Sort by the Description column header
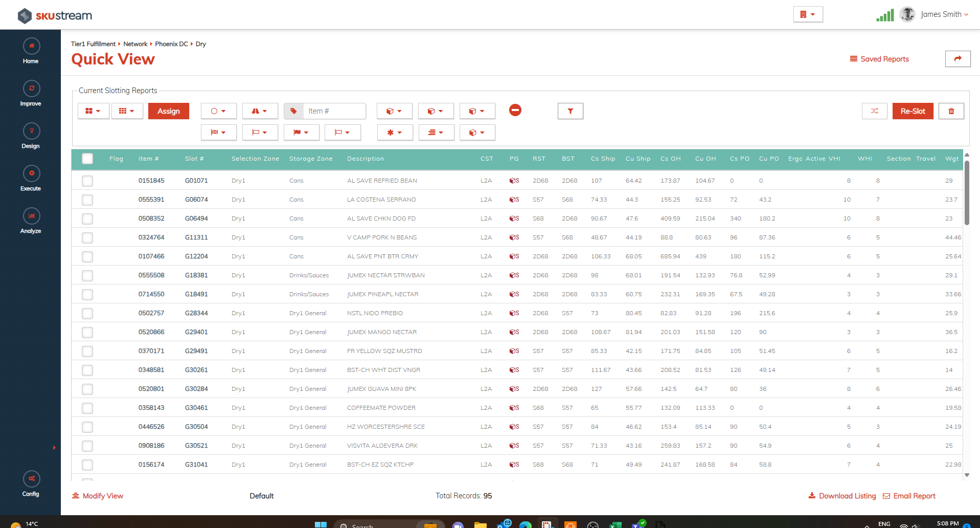The image size is (980, 528). [365, 159]
